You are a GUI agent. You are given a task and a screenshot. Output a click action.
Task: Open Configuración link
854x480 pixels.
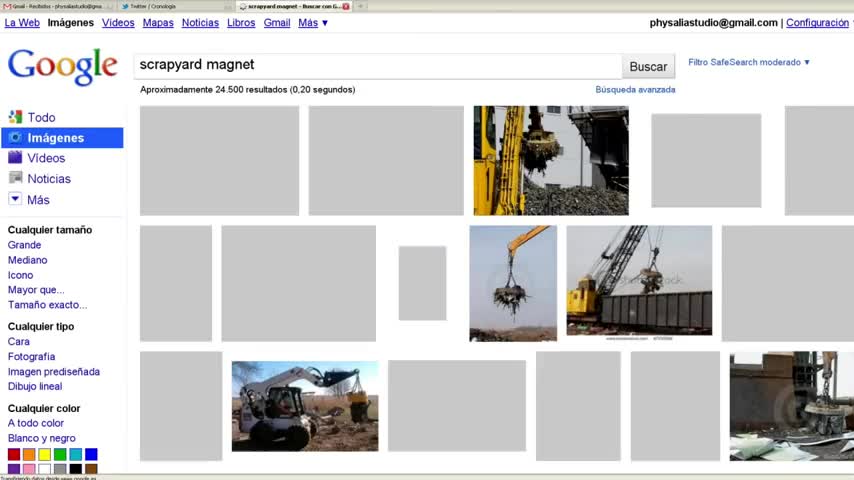pos(818,23)
